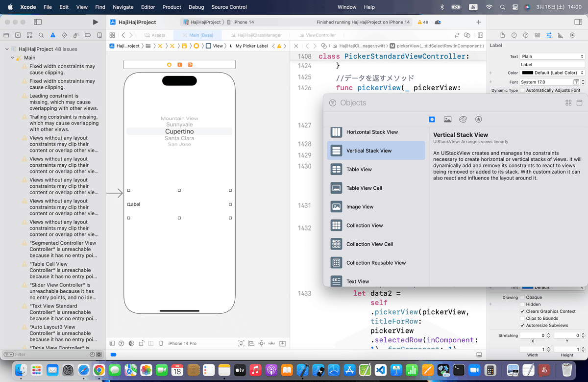Enable Clips to Bounds
Viewport: 588px width, 382px height.
tap(522, 318)
